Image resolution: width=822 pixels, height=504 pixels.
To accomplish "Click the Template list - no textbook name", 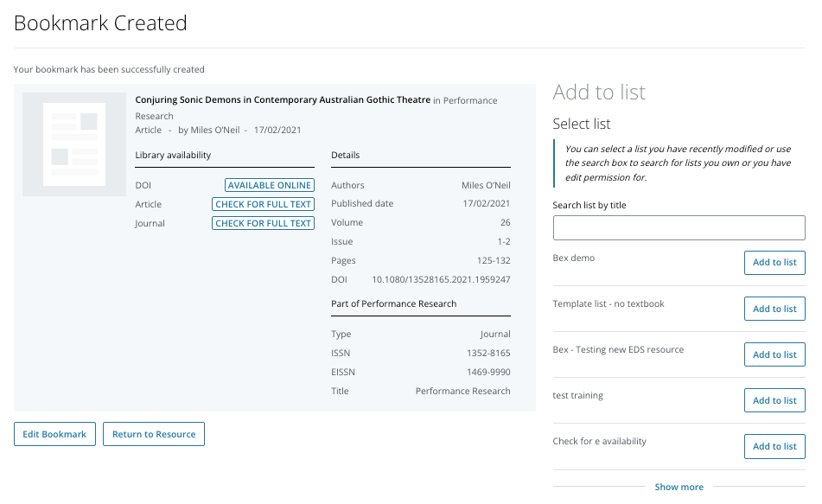I will point(608,304).
